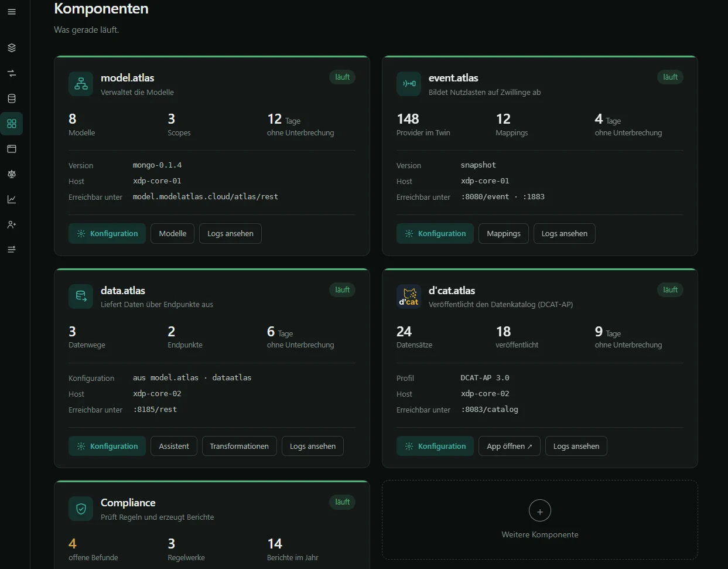This screenshot has width=728, height=569.
Task: Click the Compliance card title
Action: pos(128,503)
